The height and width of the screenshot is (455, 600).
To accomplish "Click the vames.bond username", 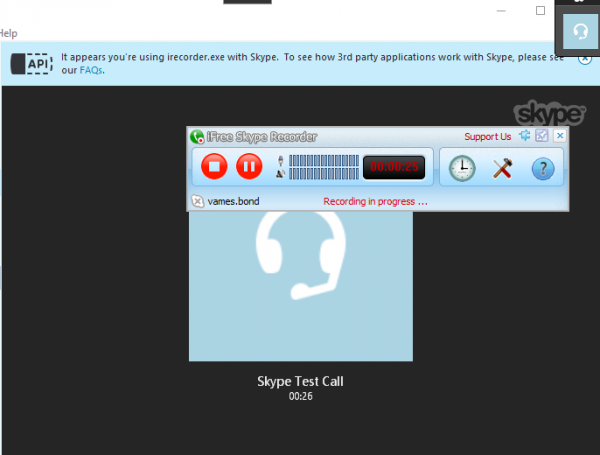I will [233, 201].
